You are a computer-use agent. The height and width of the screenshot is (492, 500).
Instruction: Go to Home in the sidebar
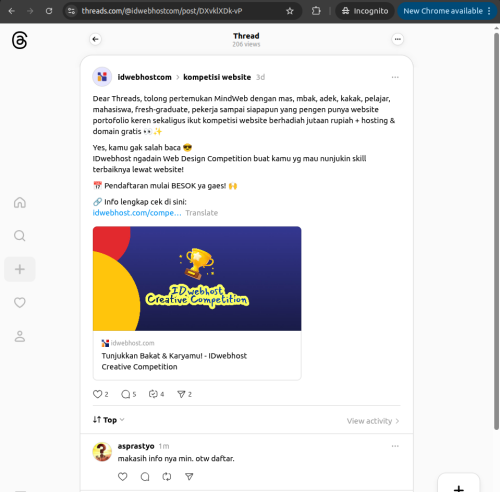[20, 202]
